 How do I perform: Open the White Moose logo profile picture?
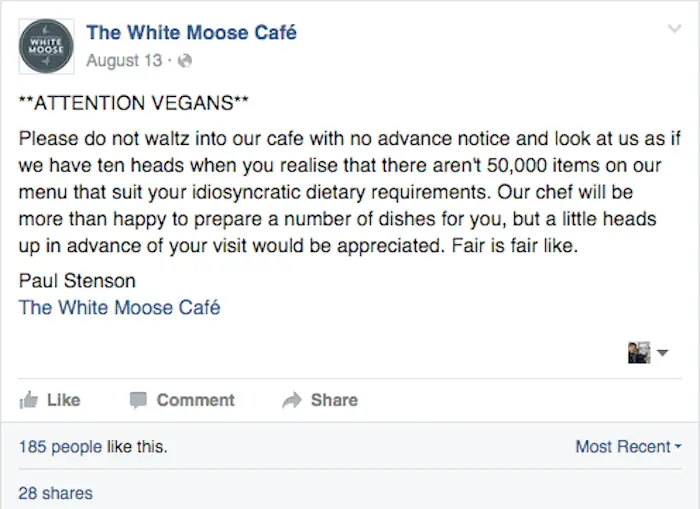[x=45, y=46]
